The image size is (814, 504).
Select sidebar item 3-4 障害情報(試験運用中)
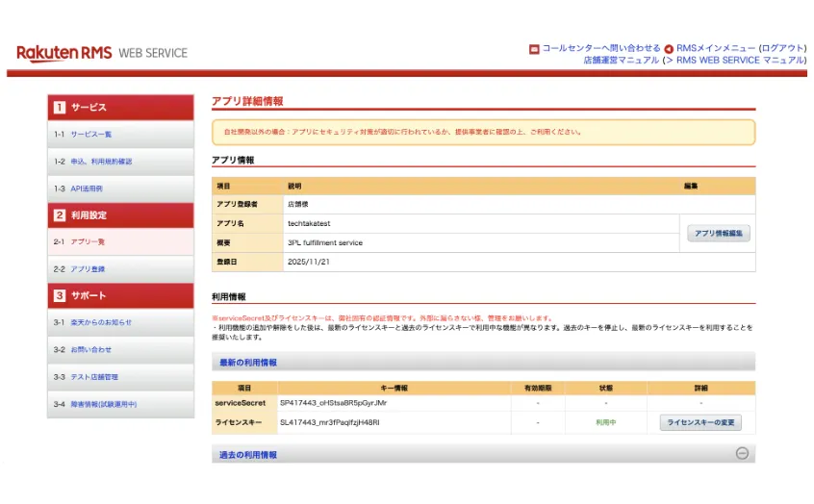coord(120,404)
